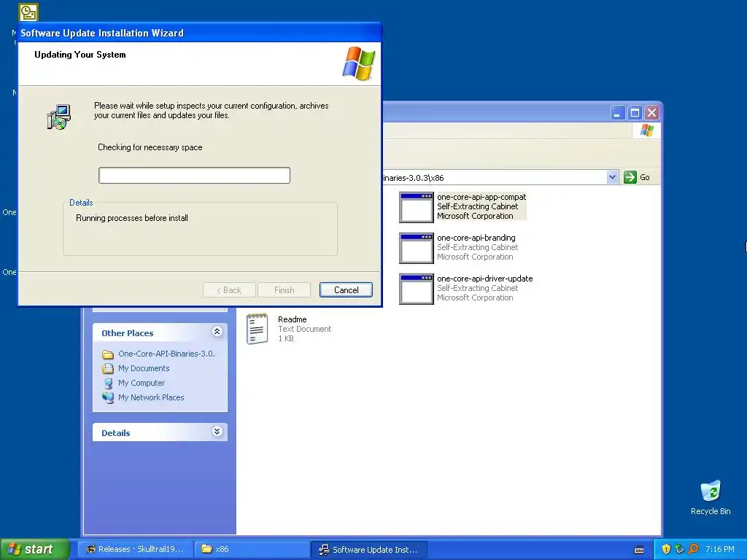
Task: Click the desktop icon at top-left corner
Action: (28, 12)
